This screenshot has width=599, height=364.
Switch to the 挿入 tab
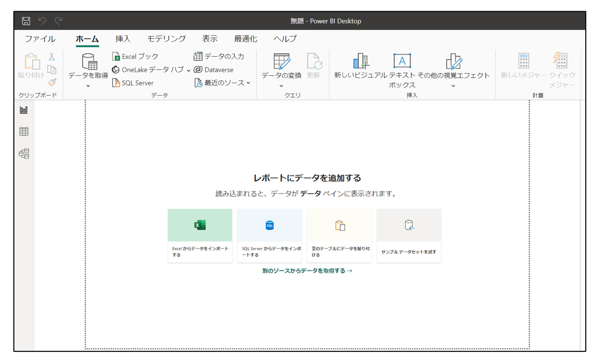coord(123,38)
